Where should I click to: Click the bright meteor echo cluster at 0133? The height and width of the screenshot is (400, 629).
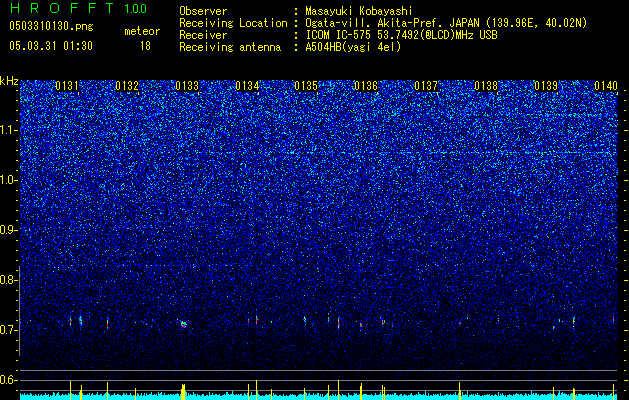[183, 324]
